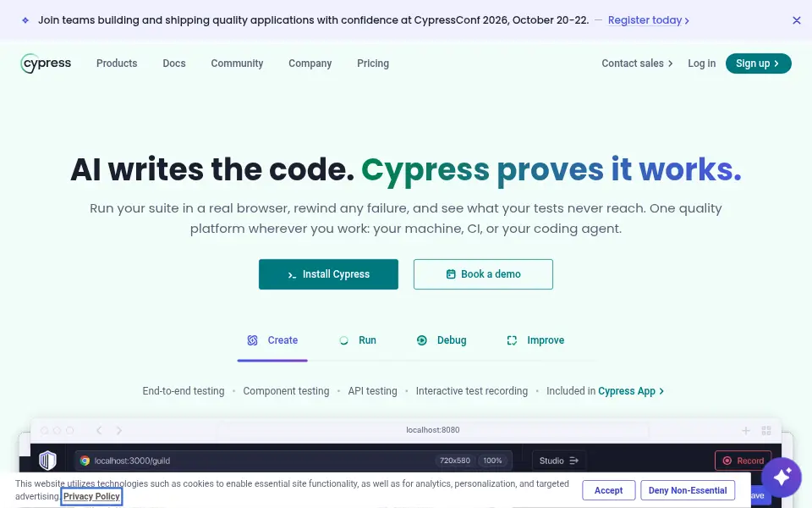Click the localhost:8080 address bar
This screenshot has height=508, width=812.
[x=433, y=430]
